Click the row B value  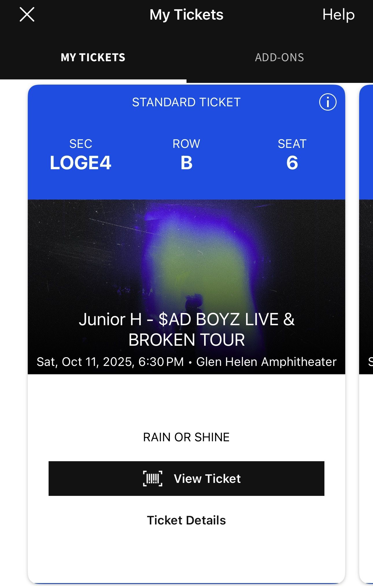[x=186, y=163]
